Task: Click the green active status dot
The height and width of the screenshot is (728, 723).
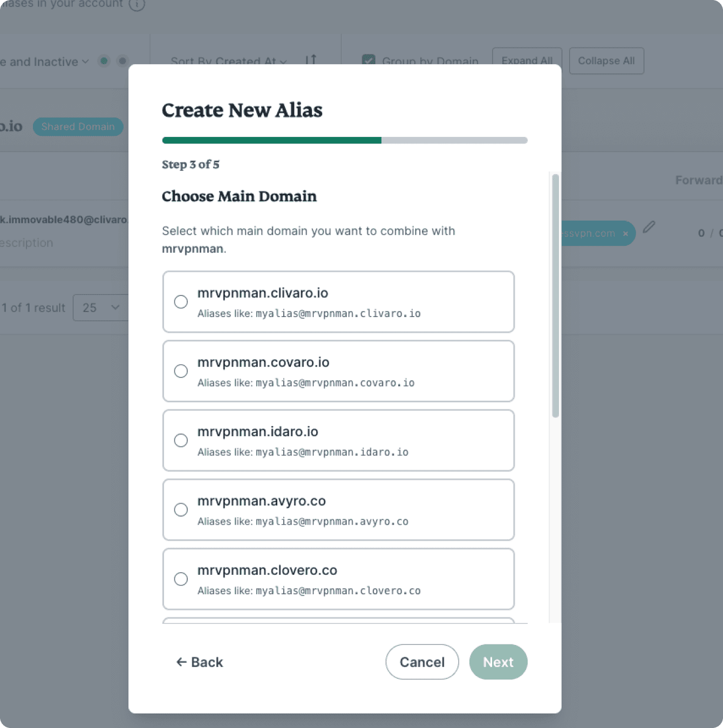Action: 104,61
